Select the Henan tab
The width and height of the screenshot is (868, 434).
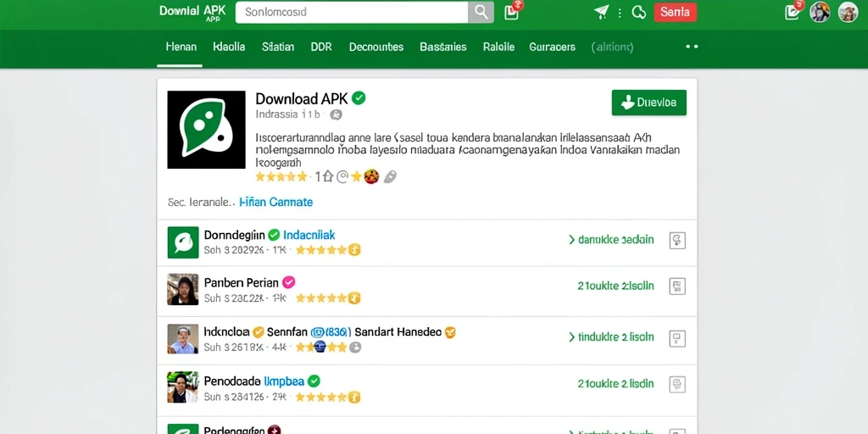pos(181,47)
